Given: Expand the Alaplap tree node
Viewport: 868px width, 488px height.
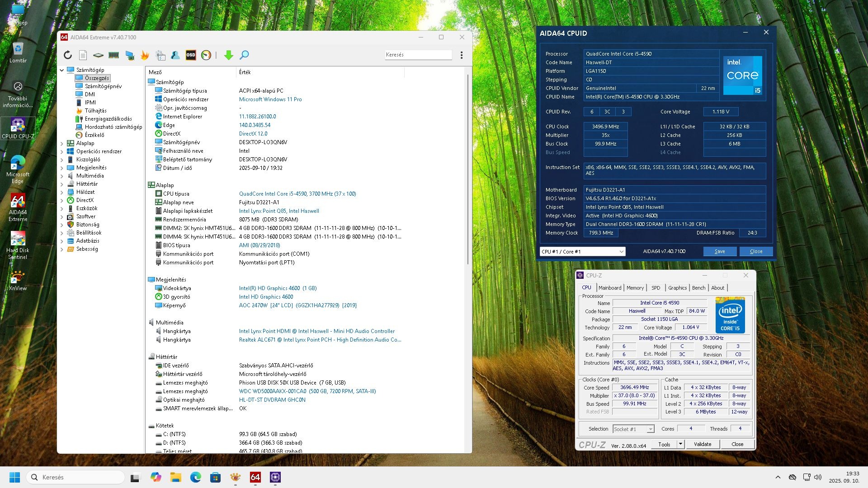Looking at the screenshot, I should click(62, 143).
